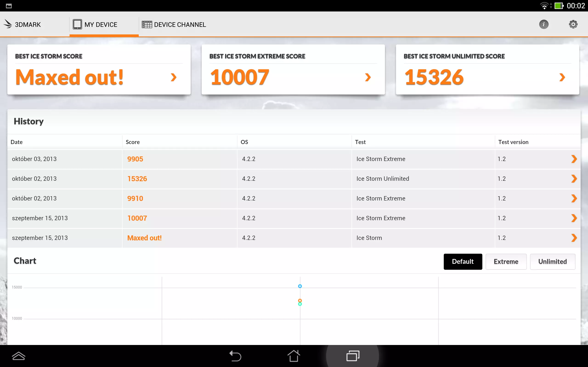Click the 3DMARK logo icon

pyautogui.click(x=8, y=24)
